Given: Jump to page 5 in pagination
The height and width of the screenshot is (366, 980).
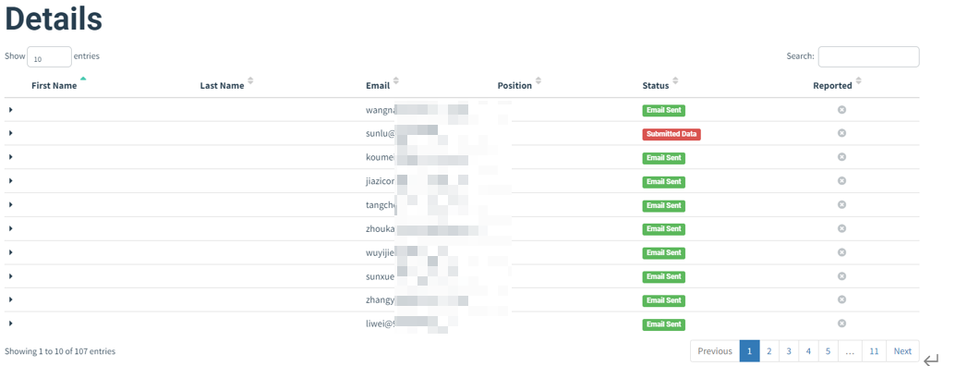Looking at the screenshot, I should click(829, 351).
